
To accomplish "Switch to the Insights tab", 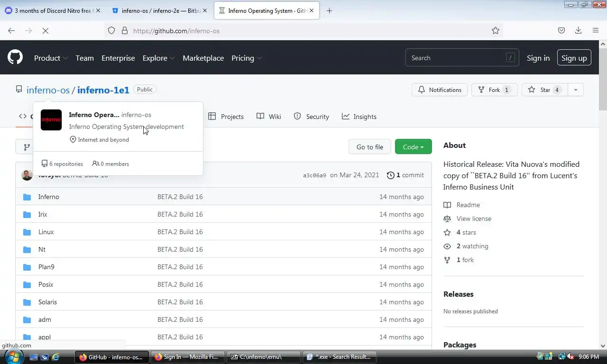I will pos(359,117).
